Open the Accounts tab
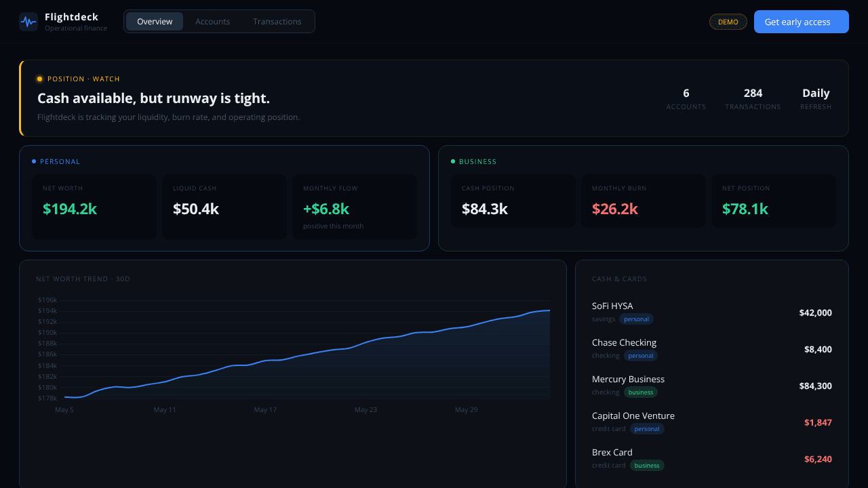This screenshot has width=868, height=488. 213,22
